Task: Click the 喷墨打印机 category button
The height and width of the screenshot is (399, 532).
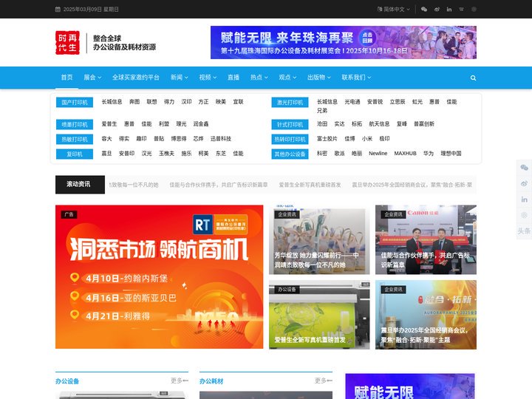Action: (x=75, y=125)
